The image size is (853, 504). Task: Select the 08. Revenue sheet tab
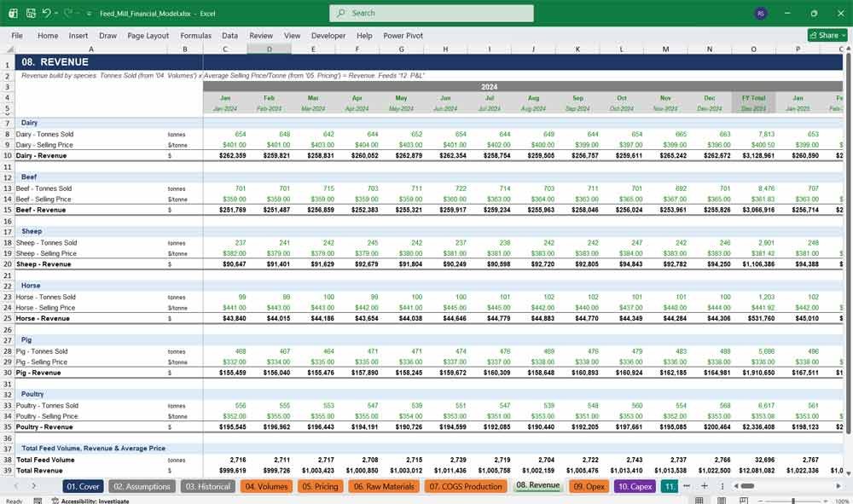coord(537,485)
